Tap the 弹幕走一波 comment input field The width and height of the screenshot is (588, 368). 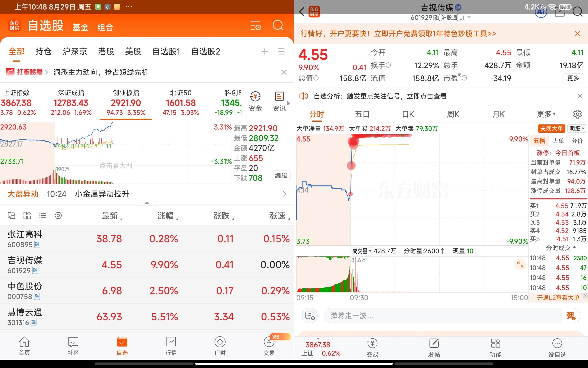443,316
